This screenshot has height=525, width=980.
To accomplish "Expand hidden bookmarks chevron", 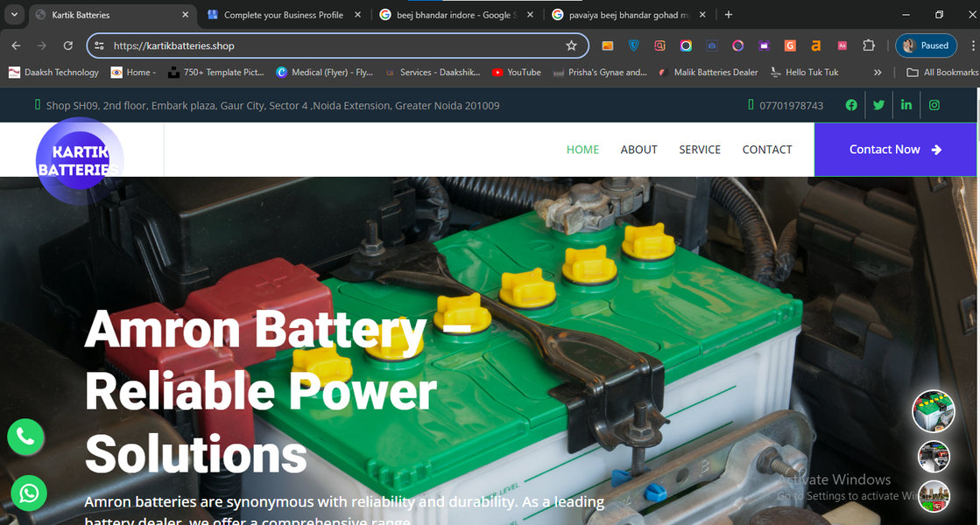I will 878,73.
